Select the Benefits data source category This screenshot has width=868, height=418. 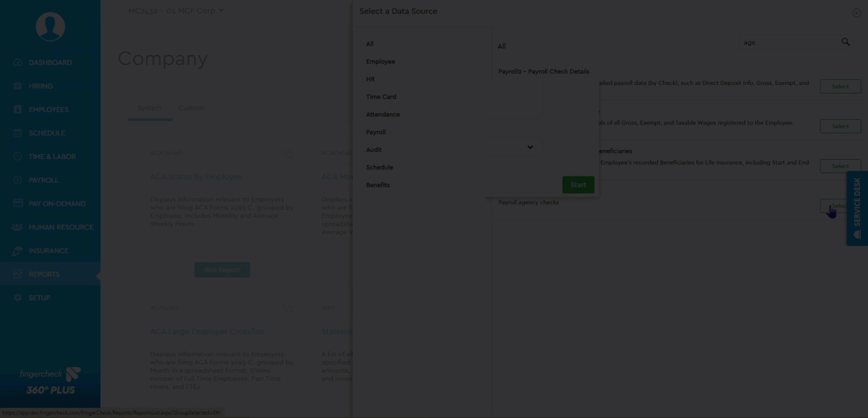[x=378, y=185]
